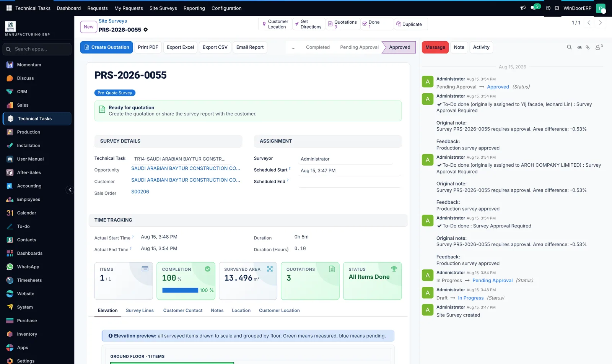Image resolution: width=612 pixels, height=364 pixels.
Task: Open the My Requests menu
Action: [x=129, y=8]
